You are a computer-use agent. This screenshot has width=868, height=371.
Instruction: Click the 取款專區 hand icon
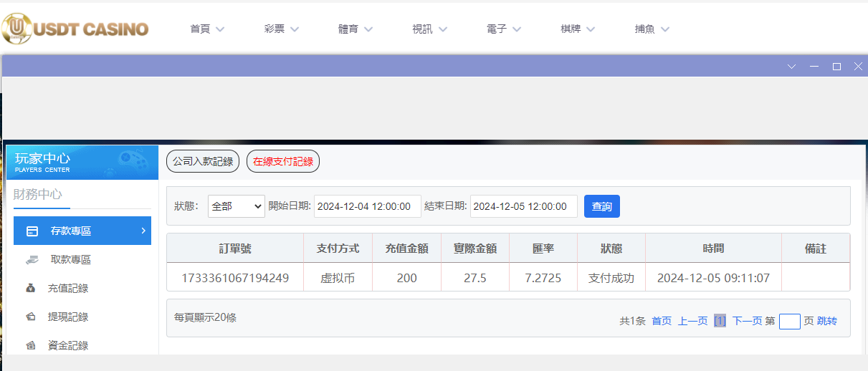tap(32, 260)
